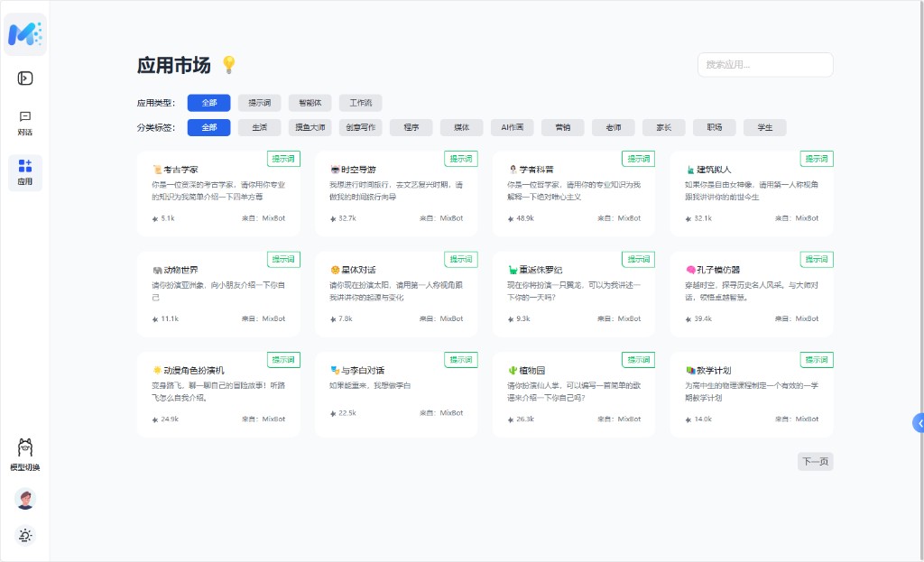The height and width of the screenshot is (562, 924).
Task: Click the statue icon of 建筑拟人
Action: click(690, 170)
